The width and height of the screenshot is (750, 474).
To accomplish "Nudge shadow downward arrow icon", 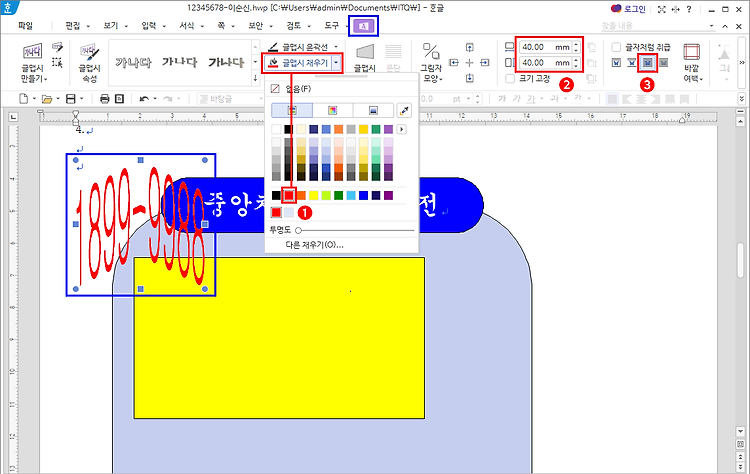I will point(470,78).
